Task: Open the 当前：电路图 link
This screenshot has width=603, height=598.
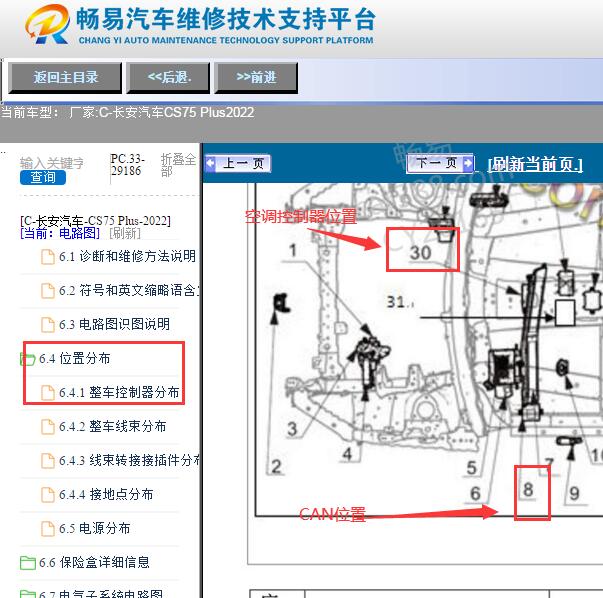Action: click(60, 233)
